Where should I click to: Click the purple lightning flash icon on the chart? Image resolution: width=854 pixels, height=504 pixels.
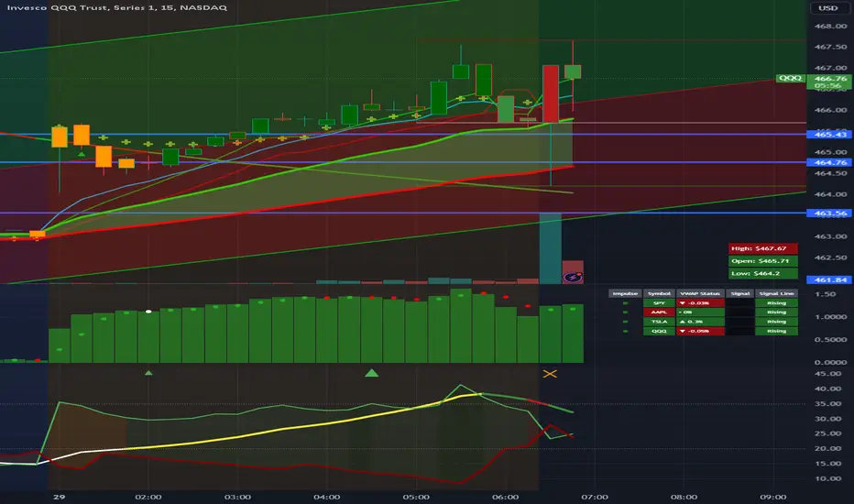coord(573,278)
